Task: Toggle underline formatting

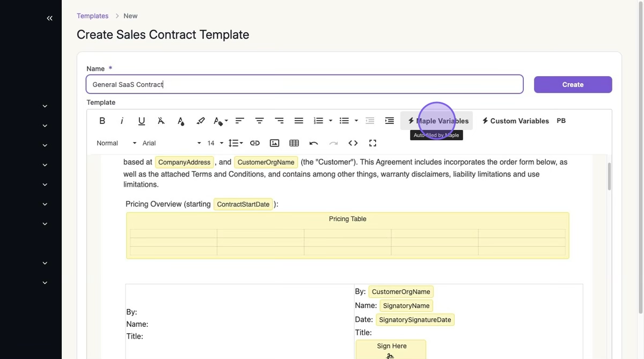Action: 142,121
